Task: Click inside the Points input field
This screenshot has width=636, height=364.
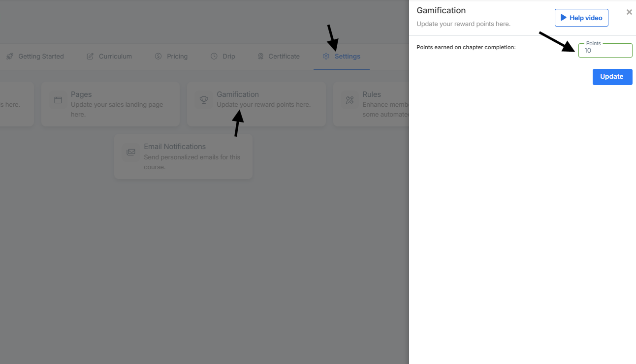Action: pos(605,51)
